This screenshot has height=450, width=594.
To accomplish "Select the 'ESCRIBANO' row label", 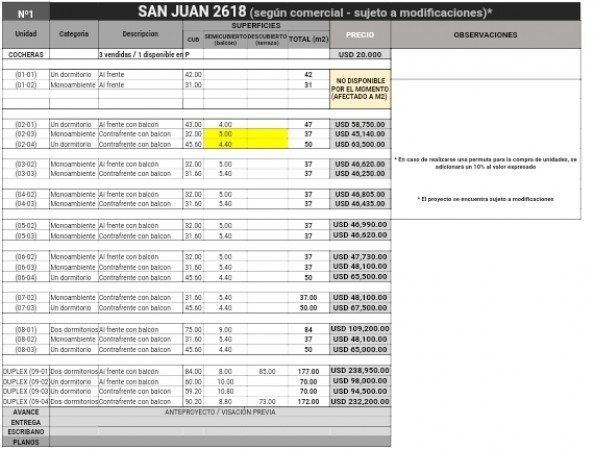I will coord(26,432).
